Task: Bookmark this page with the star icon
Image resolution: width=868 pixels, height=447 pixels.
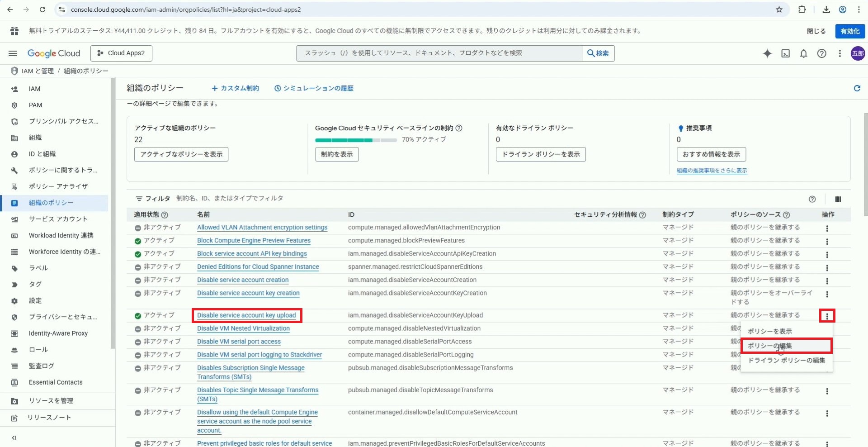Action: point(779,10)
